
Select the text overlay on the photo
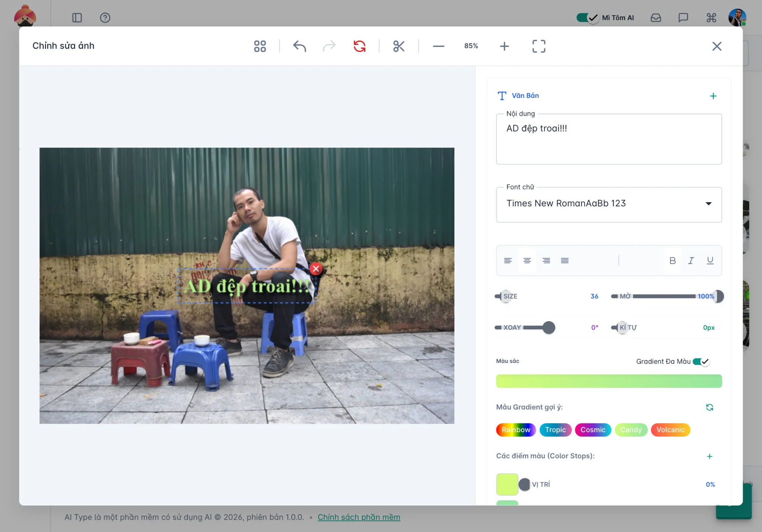point(247,286)
